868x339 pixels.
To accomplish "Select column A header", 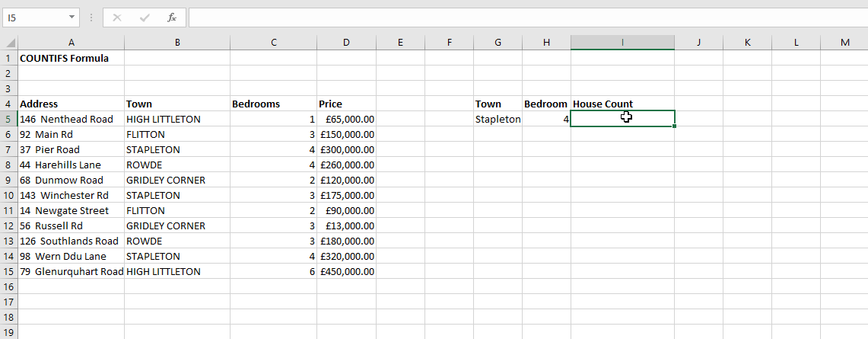I will [71, 43].
